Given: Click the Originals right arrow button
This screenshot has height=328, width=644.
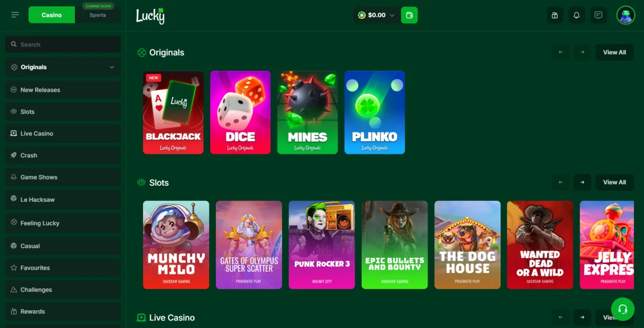Looking at the screenshot, I should point(582,52).
